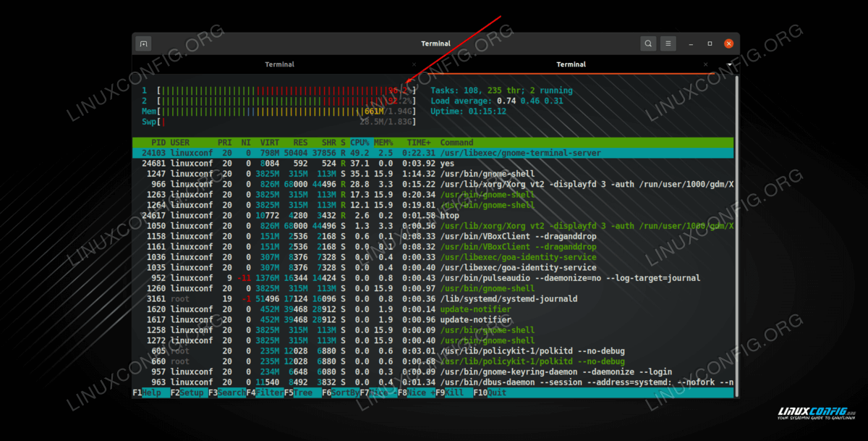Click F3 Search in htop footer
The width and height of the screenshot is (868, 441).
tap(231, 392)
